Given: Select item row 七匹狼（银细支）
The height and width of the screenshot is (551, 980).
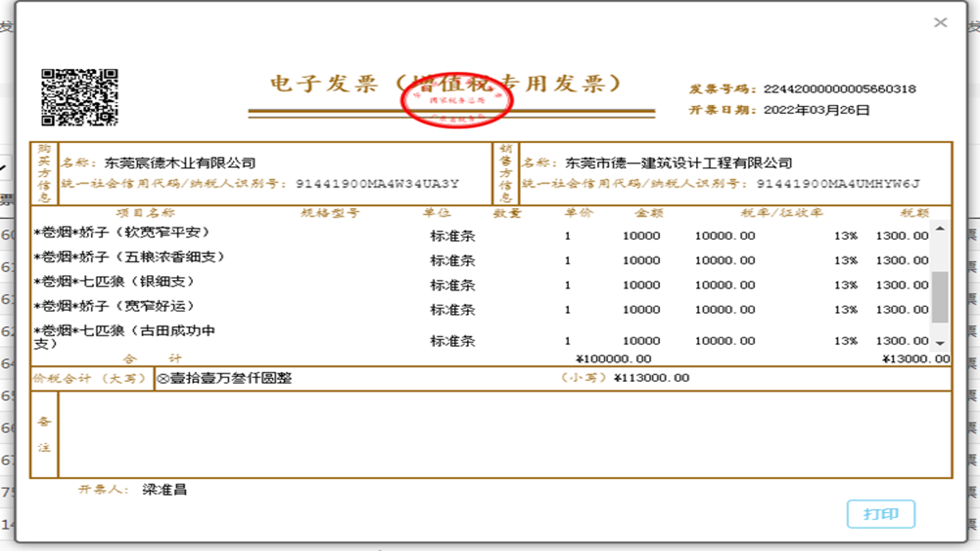Looking at the screenshot, I should [x=481, y=284].
